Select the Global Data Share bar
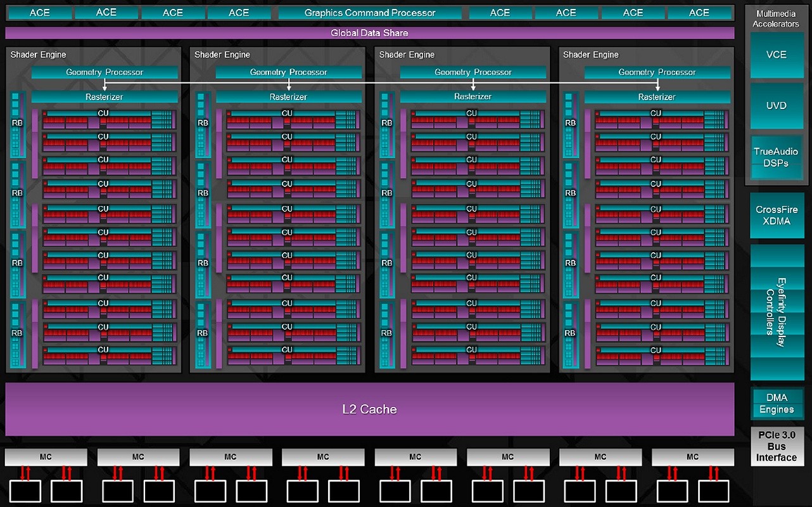 370,33
